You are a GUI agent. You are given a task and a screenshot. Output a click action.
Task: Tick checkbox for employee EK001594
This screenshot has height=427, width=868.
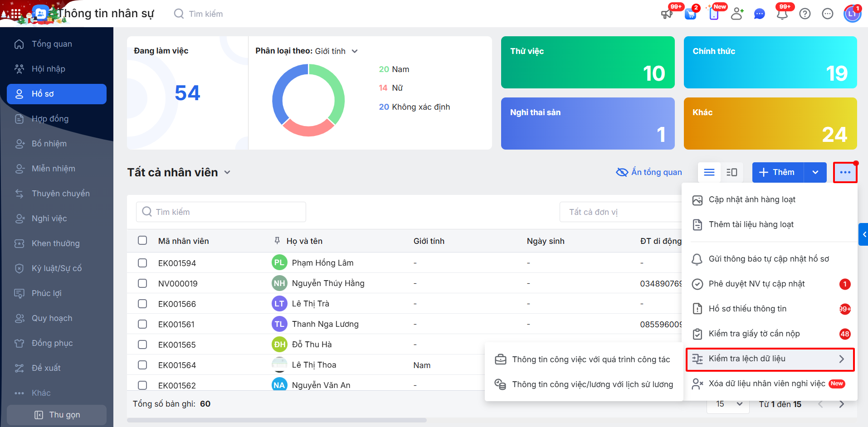click(x=142, y=263)
